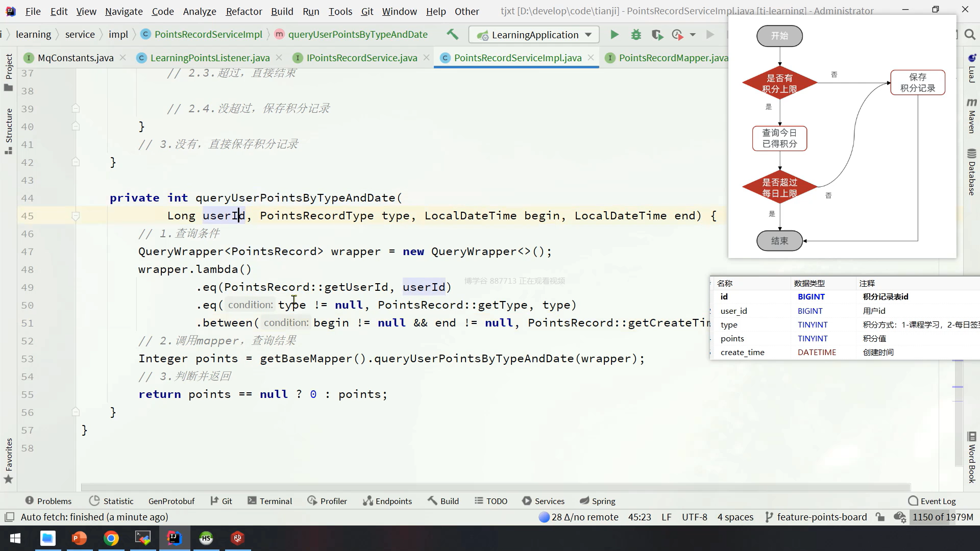
Task: Open Chrome from the Windows taskbar
Action: coord(111,538)
